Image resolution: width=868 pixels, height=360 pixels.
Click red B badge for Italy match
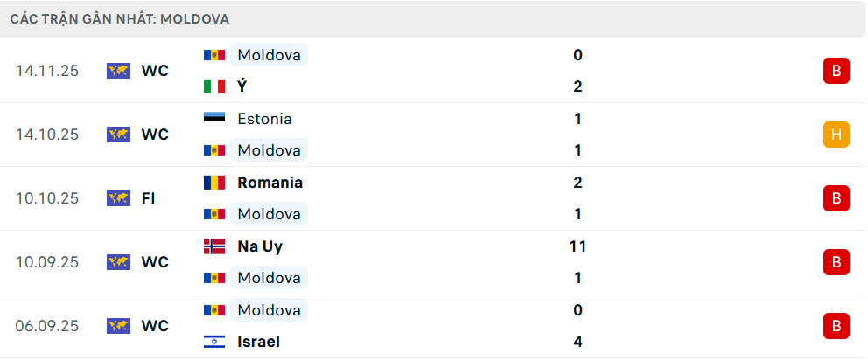pyautogui.click(x=836, y=71)
